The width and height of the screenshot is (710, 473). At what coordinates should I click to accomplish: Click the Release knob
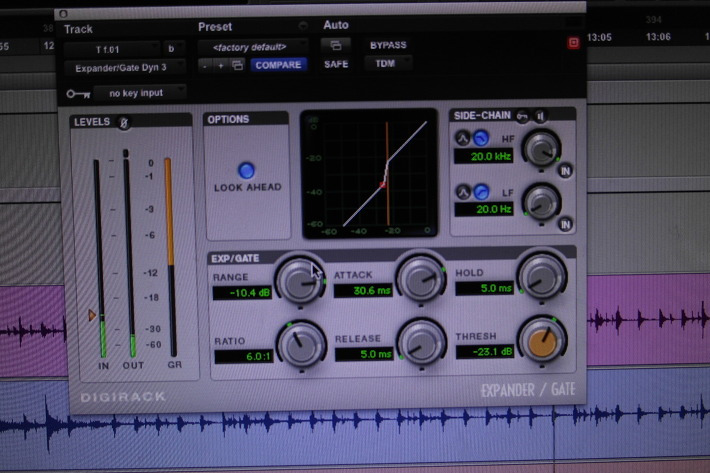coord(421,343)
